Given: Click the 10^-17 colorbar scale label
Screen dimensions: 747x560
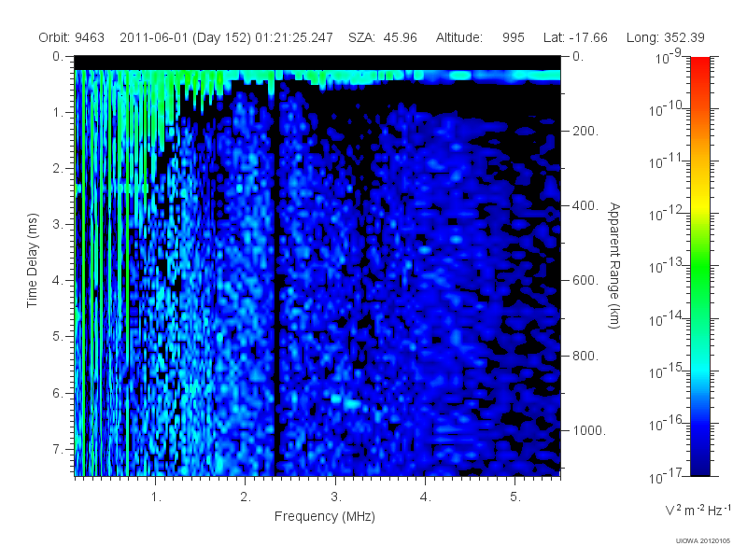Looking at the screenshot, I should pos(665,476).
